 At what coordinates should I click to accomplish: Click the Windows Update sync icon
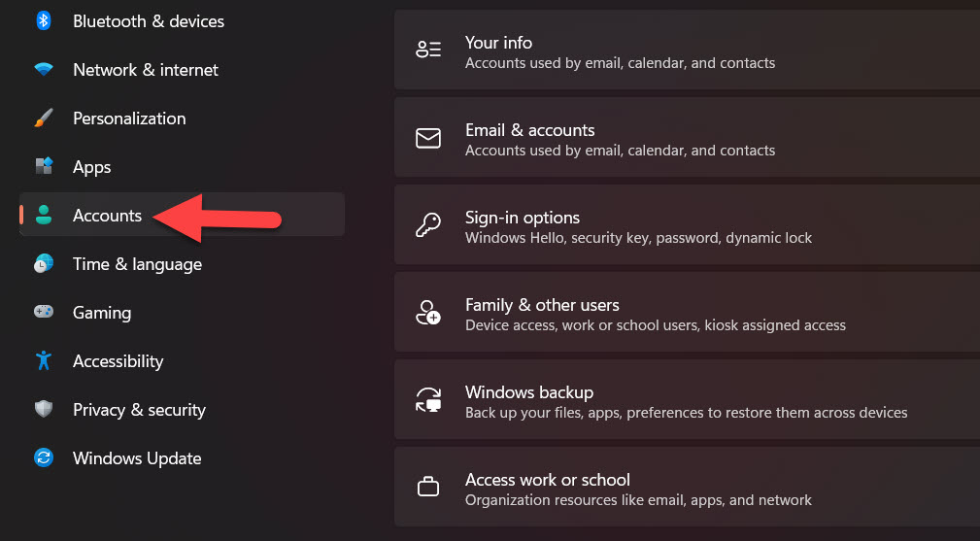(x=43, y=458)
